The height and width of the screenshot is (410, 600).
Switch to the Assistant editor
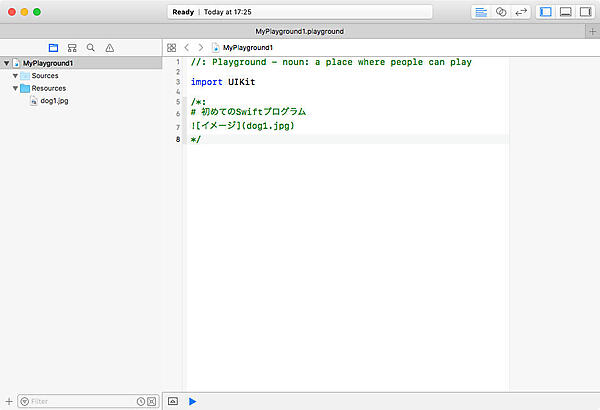tap(502, 12)
